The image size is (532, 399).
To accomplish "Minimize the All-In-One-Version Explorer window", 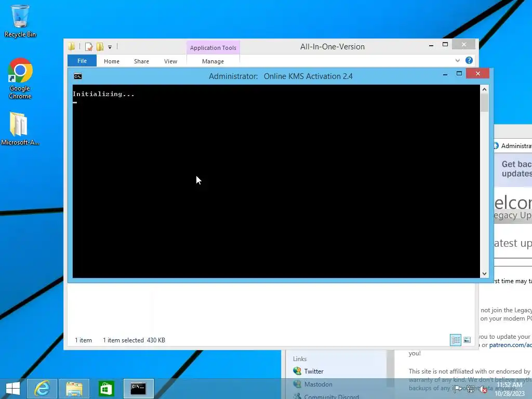I will pos(431,45).
